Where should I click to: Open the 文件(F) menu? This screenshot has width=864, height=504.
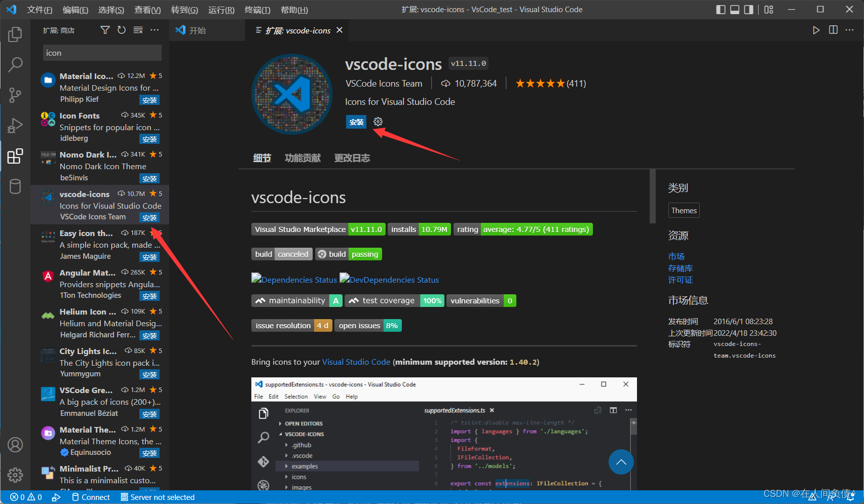pos(40,10)
